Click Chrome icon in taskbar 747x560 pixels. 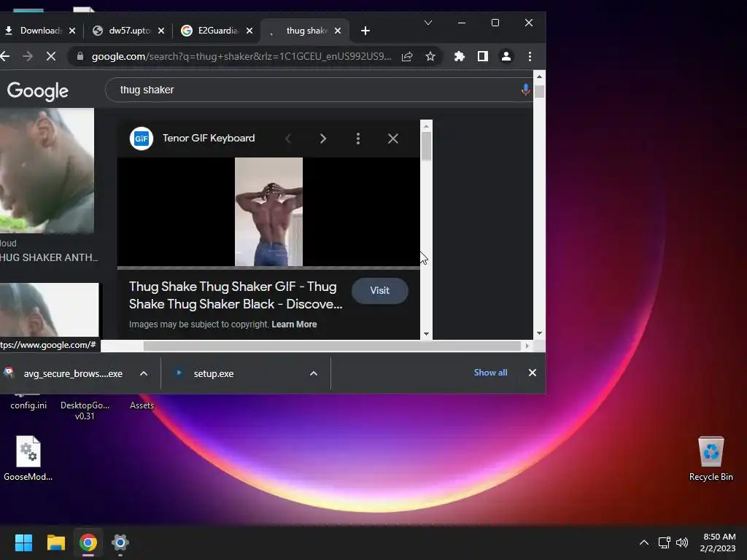click(88, 542)
